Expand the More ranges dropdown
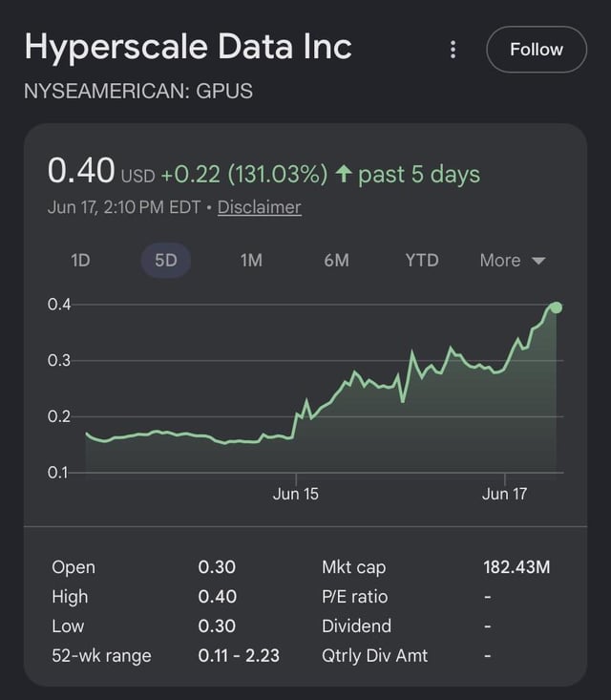The width and height of the screenshot is (611, 700). (x=513, y=261)
